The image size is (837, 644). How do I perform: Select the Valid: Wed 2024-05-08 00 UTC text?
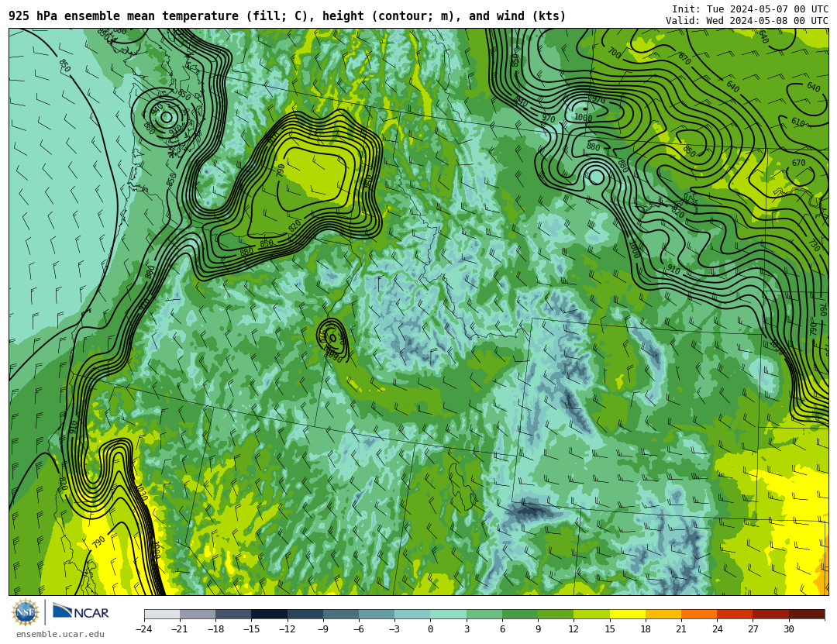[x=747, y=21]
